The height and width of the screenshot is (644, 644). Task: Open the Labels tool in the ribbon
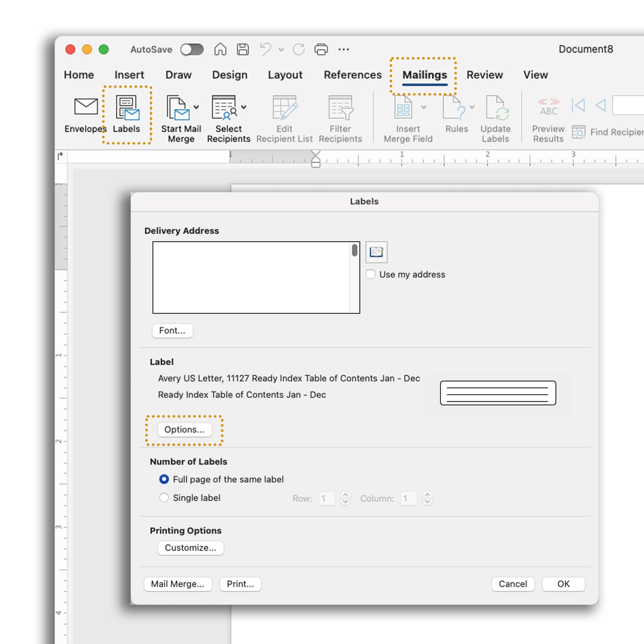pyautogui.click(x=127, y=108)
